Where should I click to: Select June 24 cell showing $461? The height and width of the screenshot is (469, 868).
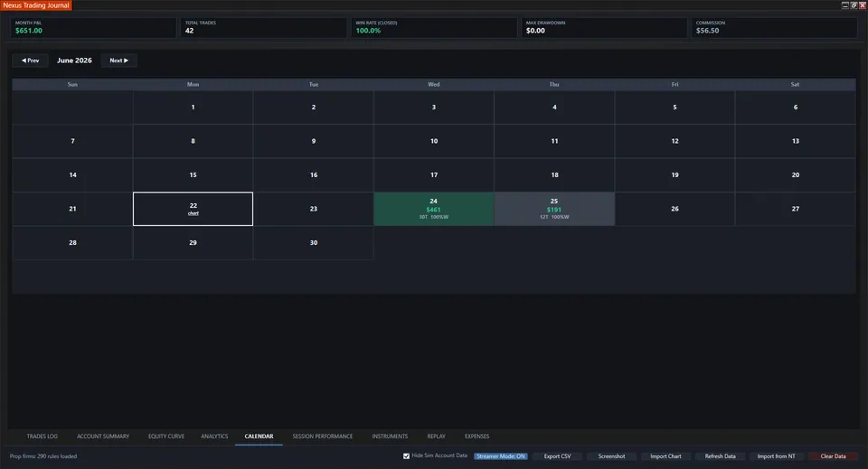(x=433, y=209)
